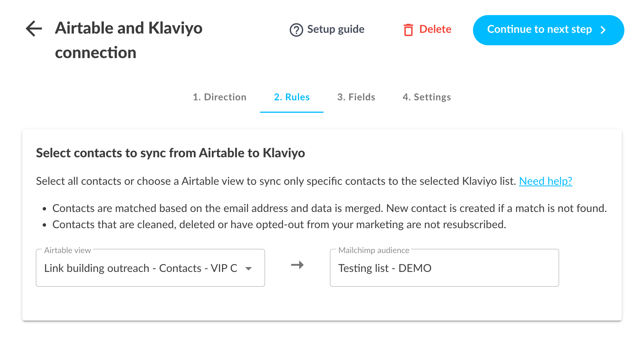Image resolution: width=644 pixels, height=353 pixels.
Task: Follow the Need help? link
Action: 545,181
